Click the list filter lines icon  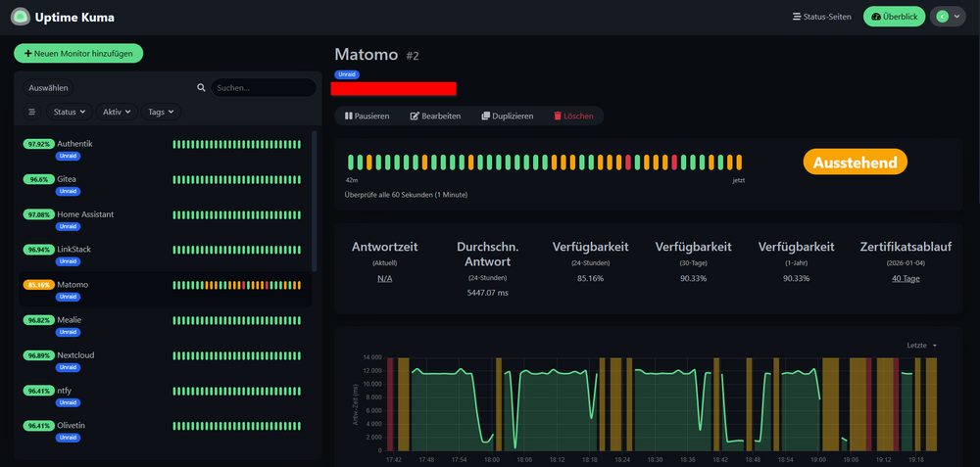point(32,112)
